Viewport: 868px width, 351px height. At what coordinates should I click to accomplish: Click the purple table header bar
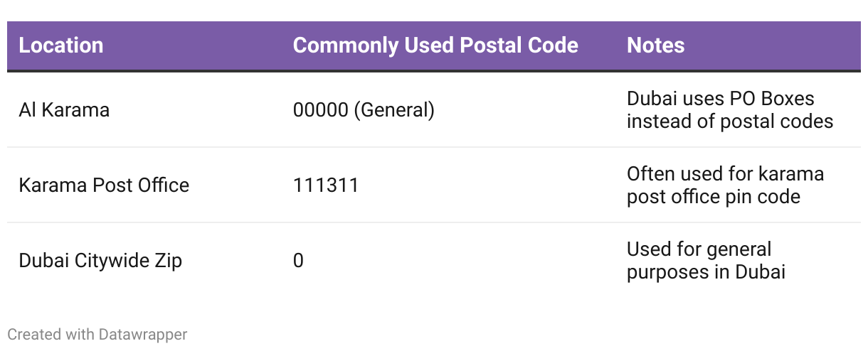tap(434, 45)
